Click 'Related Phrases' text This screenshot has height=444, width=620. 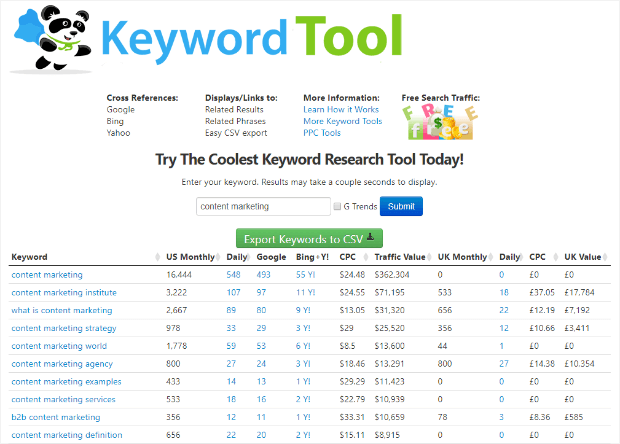(x=235, y=121)
